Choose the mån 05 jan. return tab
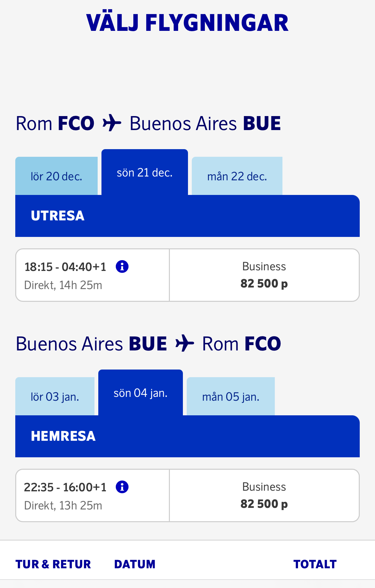The image size is (375, 588). tap(231, 397)
